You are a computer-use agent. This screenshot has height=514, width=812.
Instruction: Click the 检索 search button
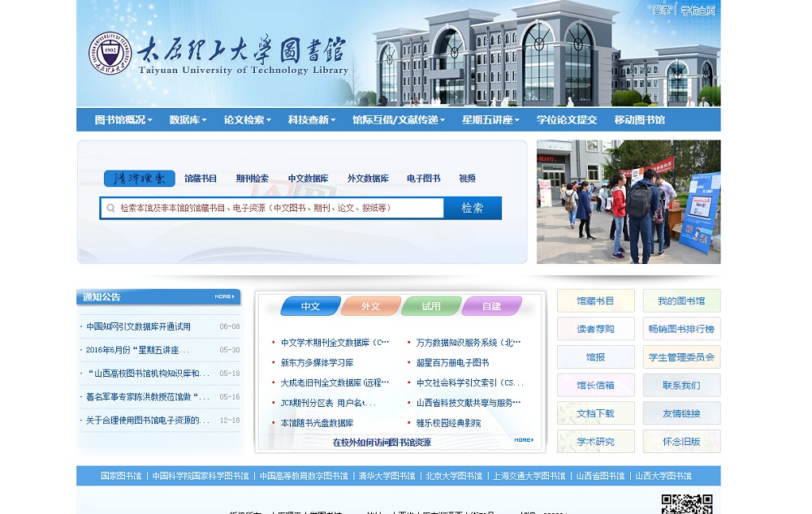pyautogui.click(x=473, y=208)
